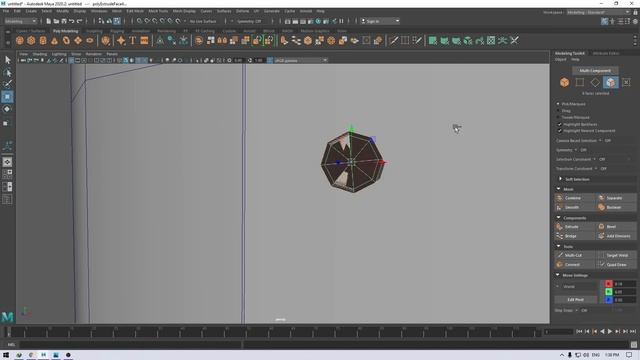Expand the Soft Selection section
This screenshot has height=360, width=640.
click(560, 179)
